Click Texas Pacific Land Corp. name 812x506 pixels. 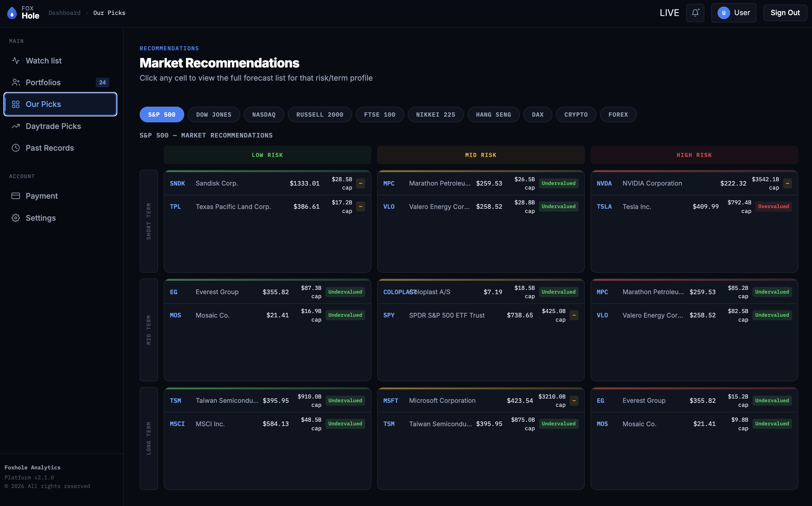point(233,206)
